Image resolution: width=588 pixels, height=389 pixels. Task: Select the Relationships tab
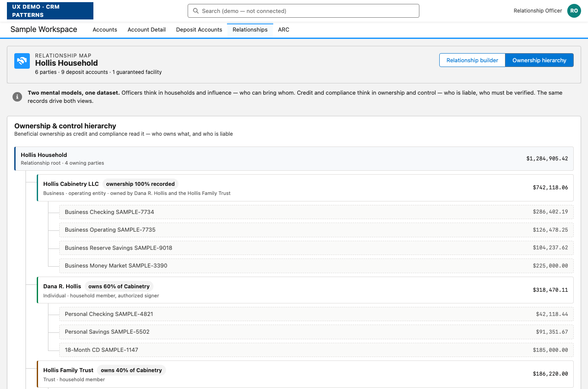click(250, 30)
